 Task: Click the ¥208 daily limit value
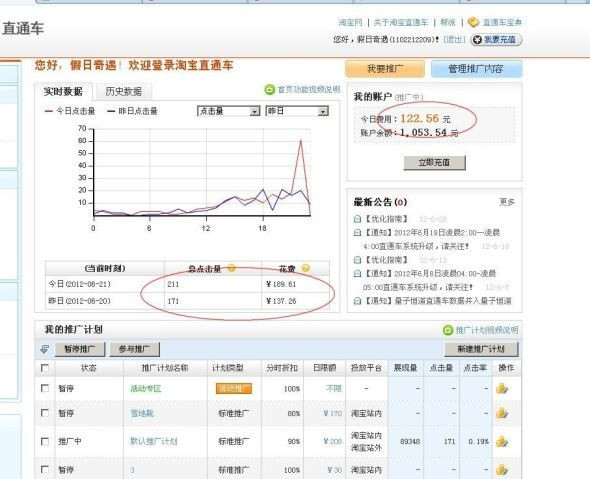coord(333,441)
